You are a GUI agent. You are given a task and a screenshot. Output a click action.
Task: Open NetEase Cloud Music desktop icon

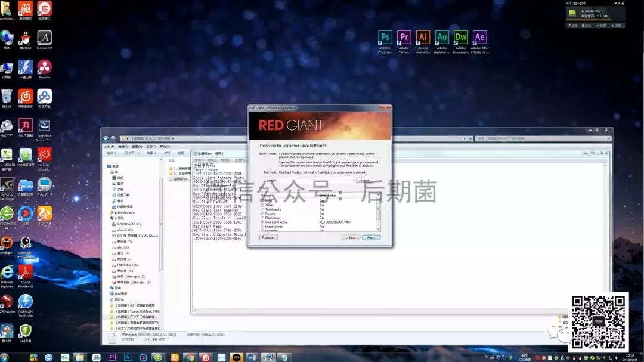(26, 98)
